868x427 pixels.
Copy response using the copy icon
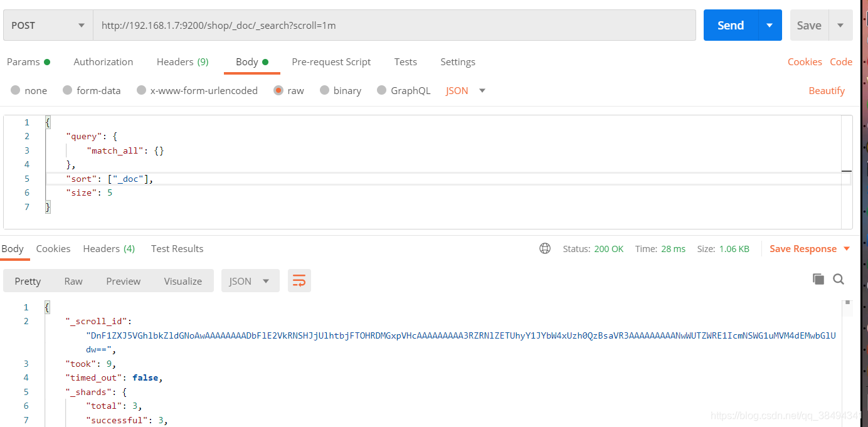pyautogui.click(x=818, y=279)
